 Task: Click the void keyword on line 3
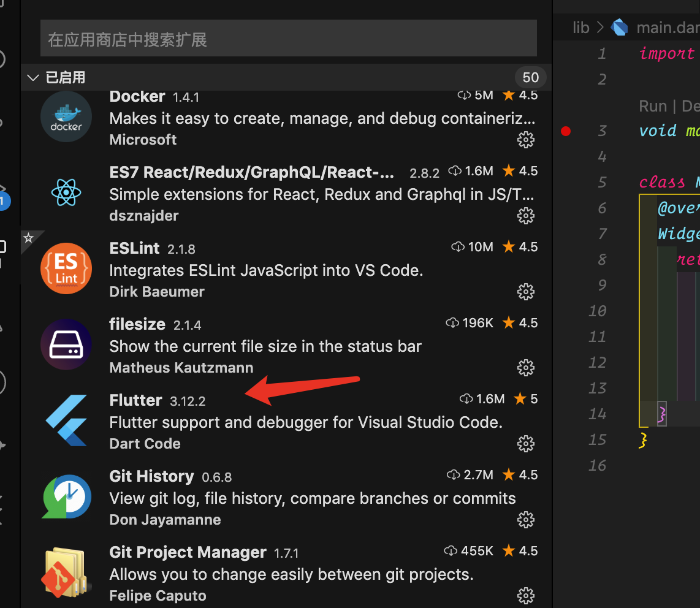(658, 131)
